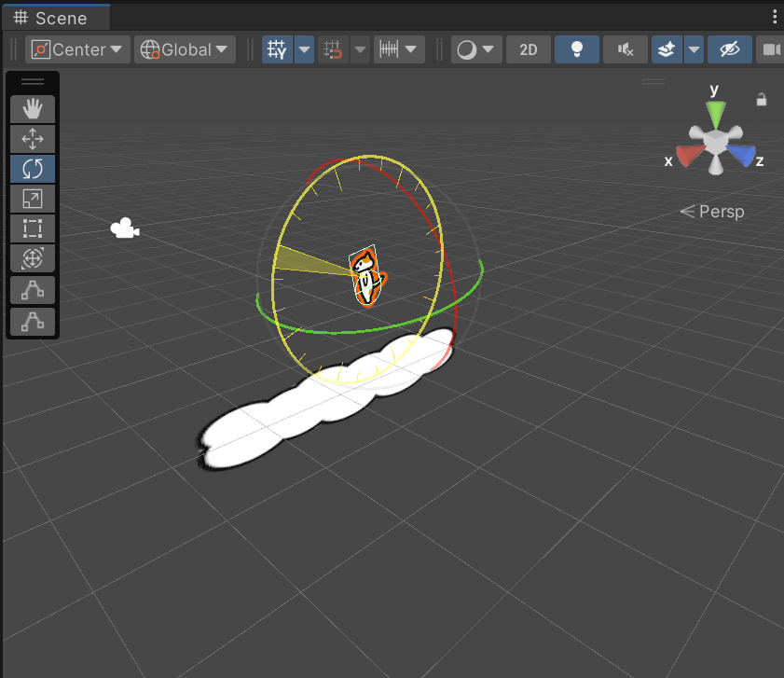Click the tools overlay drag handle
784x678 pixels.
33,81
